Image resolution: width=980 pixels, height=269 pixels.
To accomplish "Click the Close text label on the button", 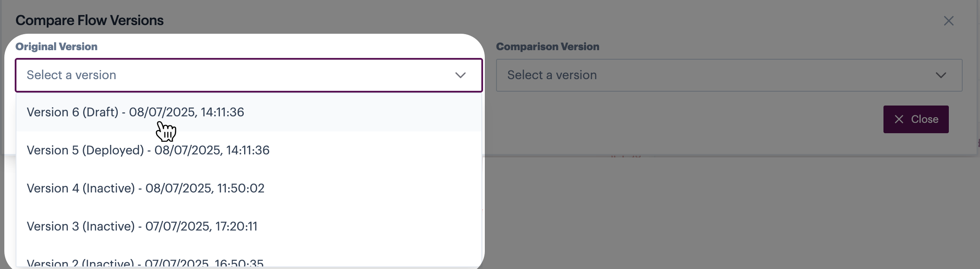I will pyautogui.click(x=924, y=119).
